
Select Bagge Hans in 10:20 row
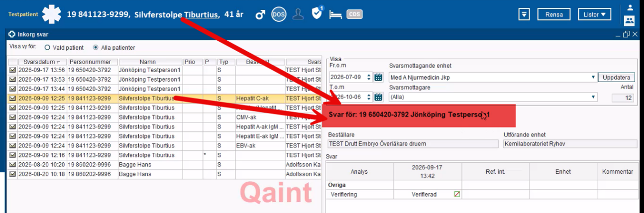(150, 165)
